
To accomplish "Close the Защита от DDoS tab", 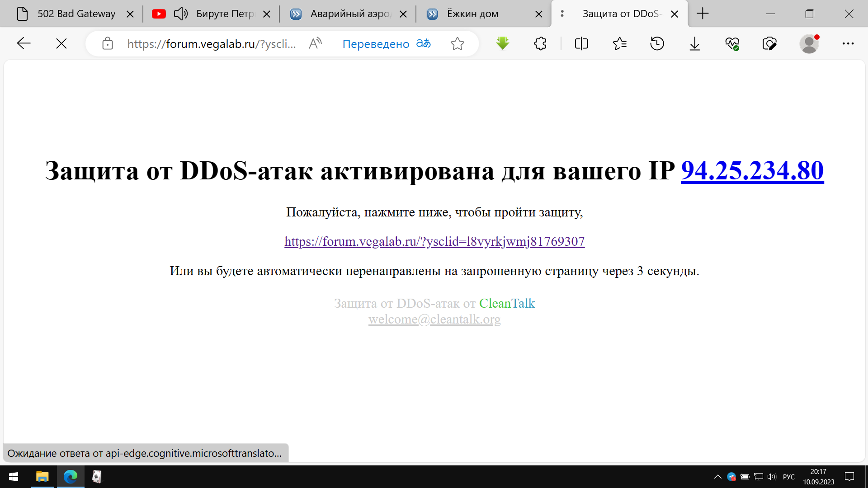I will click(675, 14).
